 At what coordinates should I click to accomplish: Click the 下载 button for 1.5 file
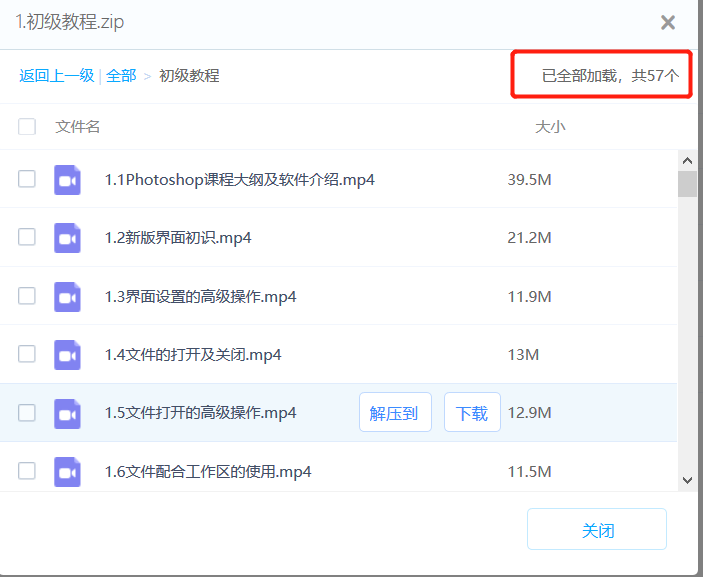472,412
